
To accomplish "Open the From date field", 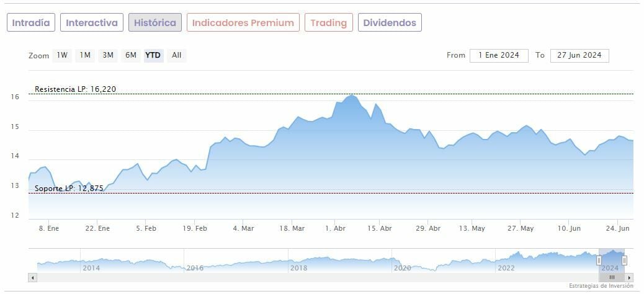I will point(499,55).
